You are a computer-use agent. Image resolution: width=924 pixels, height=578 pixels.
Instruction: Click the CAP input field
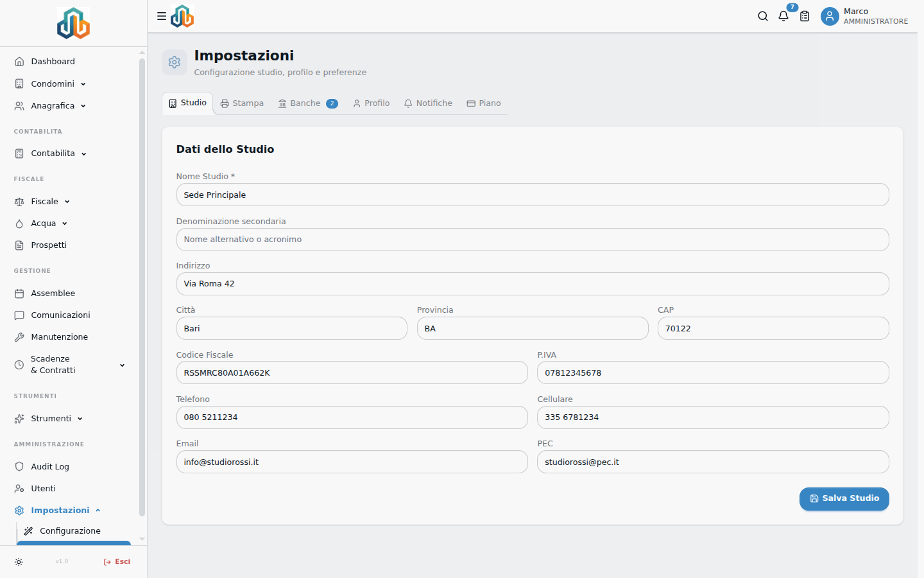[x=773, y=328]
